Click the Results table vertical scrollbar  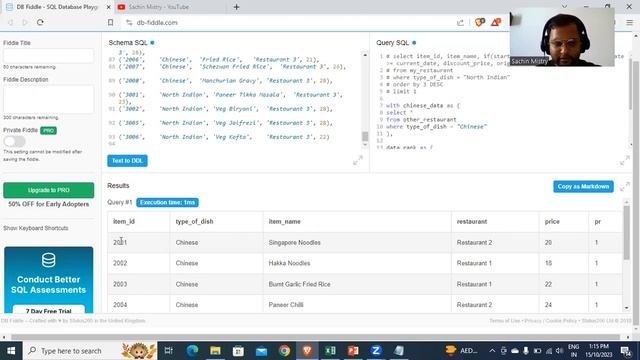click(627, 233)
